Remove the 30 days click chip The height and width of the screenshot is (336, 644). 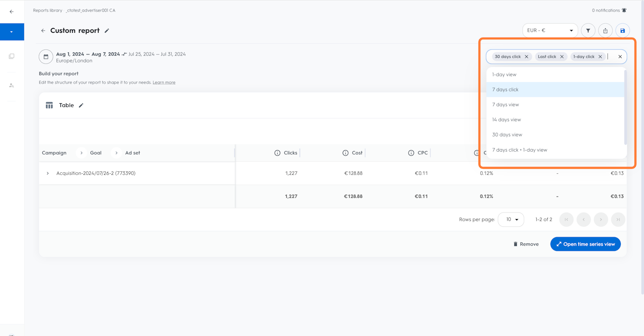527,57
